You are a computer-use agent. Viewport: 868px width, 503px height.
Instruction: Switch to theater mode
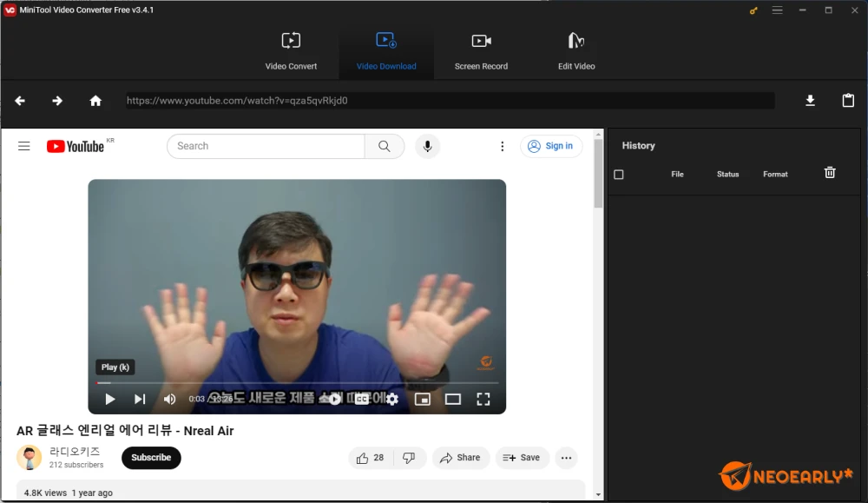pyautogui.click(x=453, y=399)
